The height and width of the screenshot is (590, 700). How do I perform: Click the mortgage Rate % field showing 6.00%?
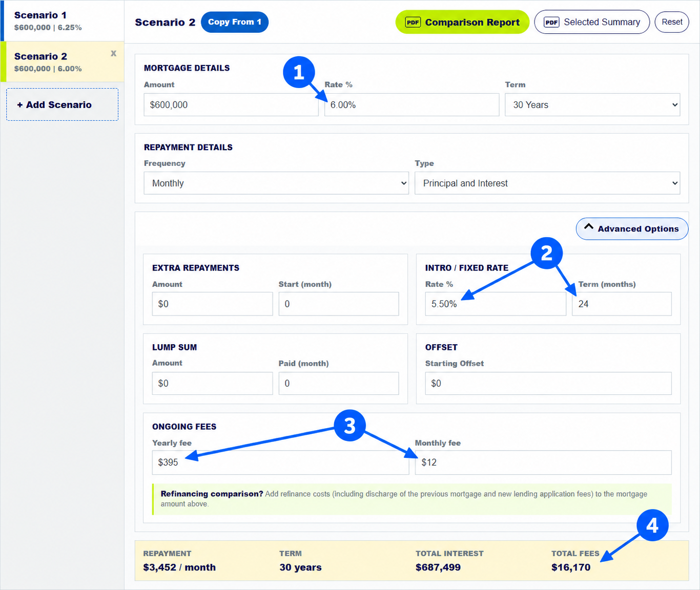pyautogui.click(x=411, y=105)
